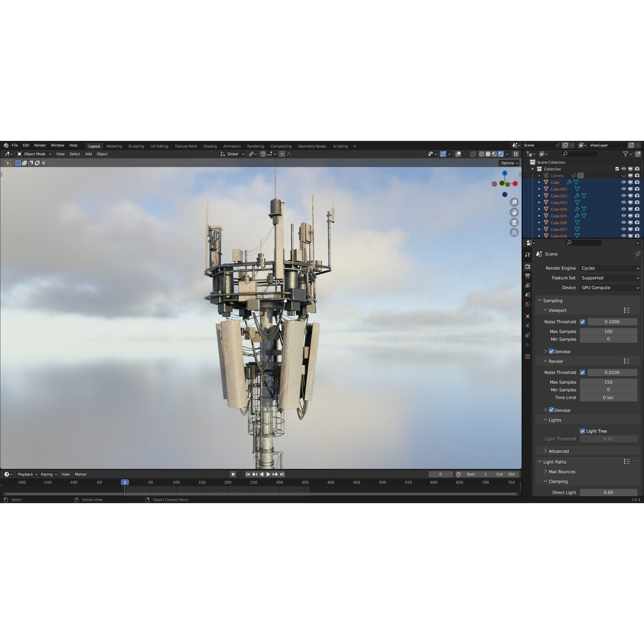Open the Render Engine dropdown
644x644 pixels.
point(609,268)
